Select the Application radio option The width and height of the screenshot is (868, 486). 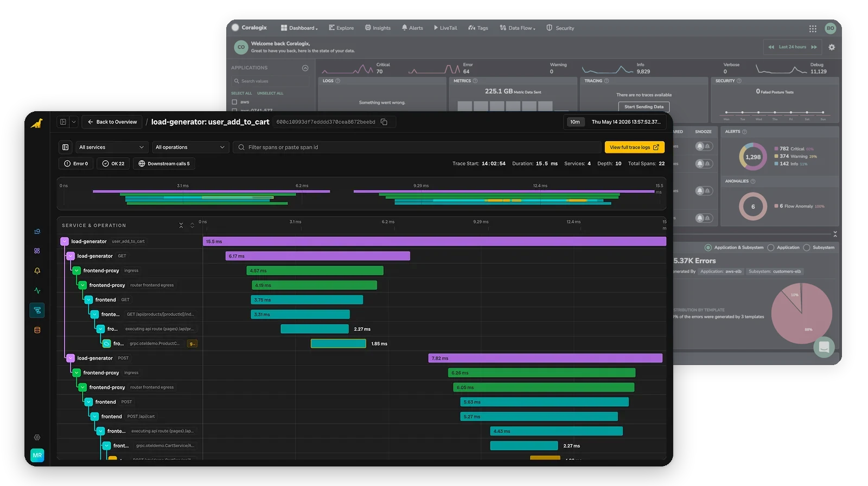(x=771, y=247)
